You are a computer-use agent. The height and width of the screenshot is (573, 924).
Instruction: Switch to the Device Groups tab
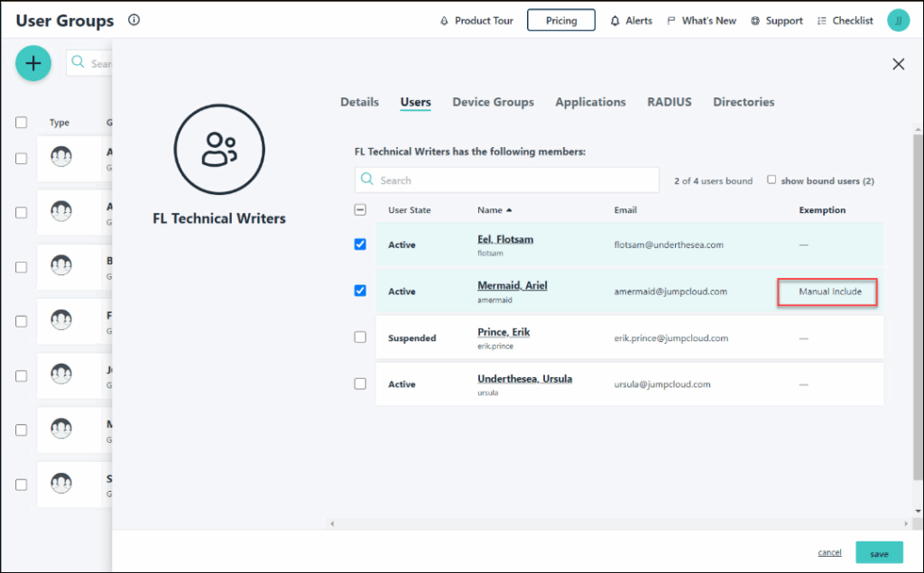(x=493, y=102)
